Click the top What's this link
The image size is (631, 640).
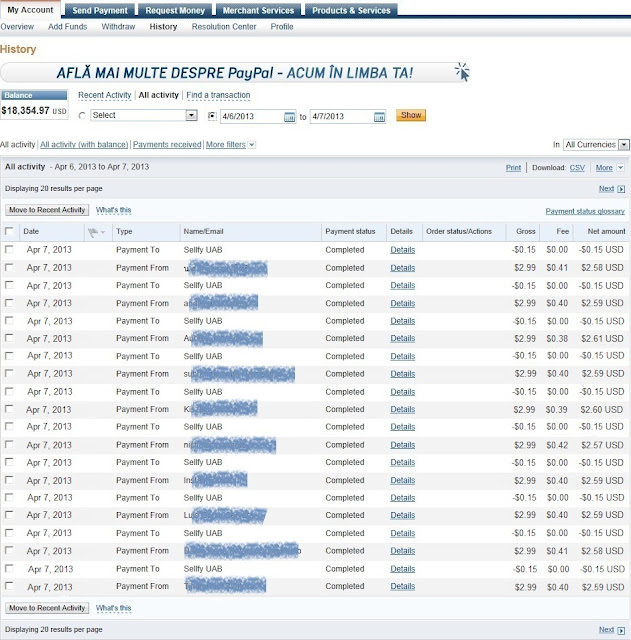113,210
